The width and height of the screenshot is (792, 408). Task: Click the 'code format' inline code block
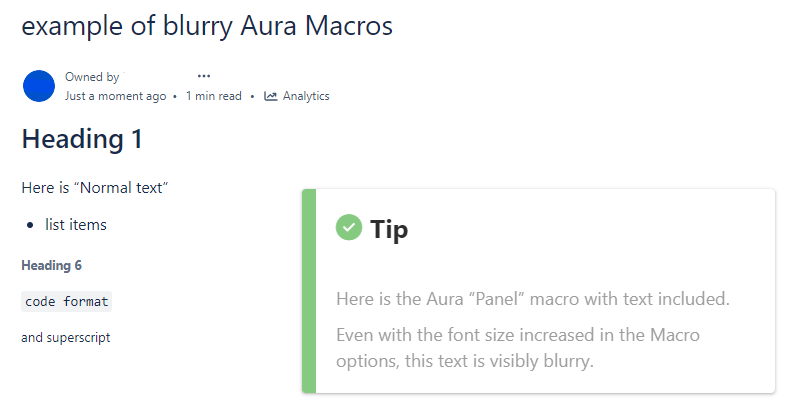point(66,301)
